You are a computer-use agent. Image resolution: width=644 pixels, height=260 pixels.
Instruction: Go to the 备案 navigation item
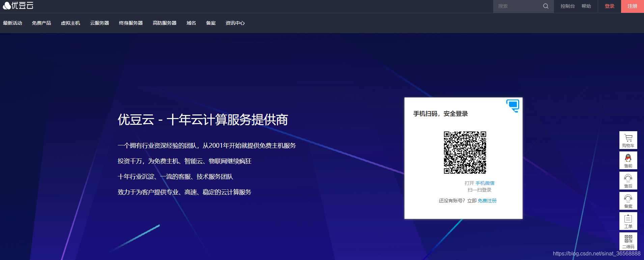tap(211, 23)
